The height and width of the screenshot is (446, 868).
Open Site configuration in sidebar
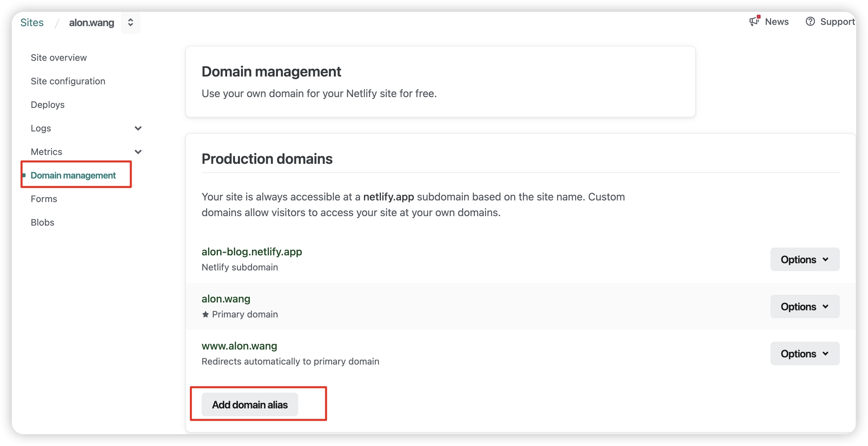68,81
